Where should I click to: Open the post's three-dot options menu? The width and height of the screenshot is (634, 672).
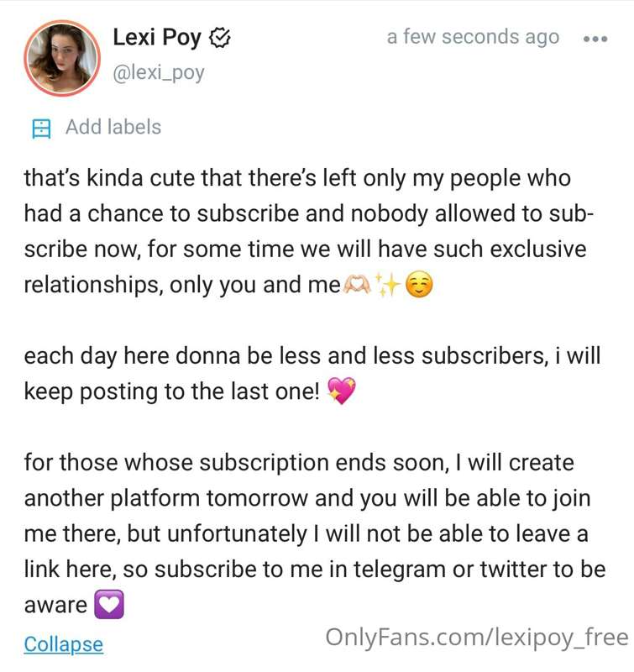point(594,39)
